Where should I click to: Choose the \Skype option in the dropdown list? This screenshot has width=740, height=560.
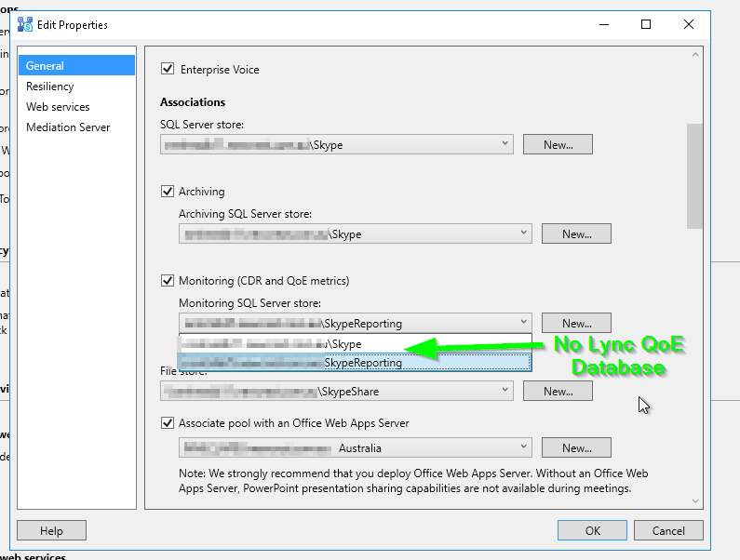click(355, 344)
